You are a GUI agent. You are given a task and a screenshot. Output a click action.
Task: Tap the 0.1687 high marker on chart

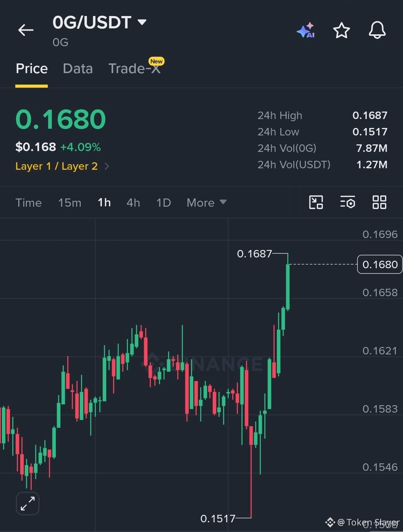(254, 254)
